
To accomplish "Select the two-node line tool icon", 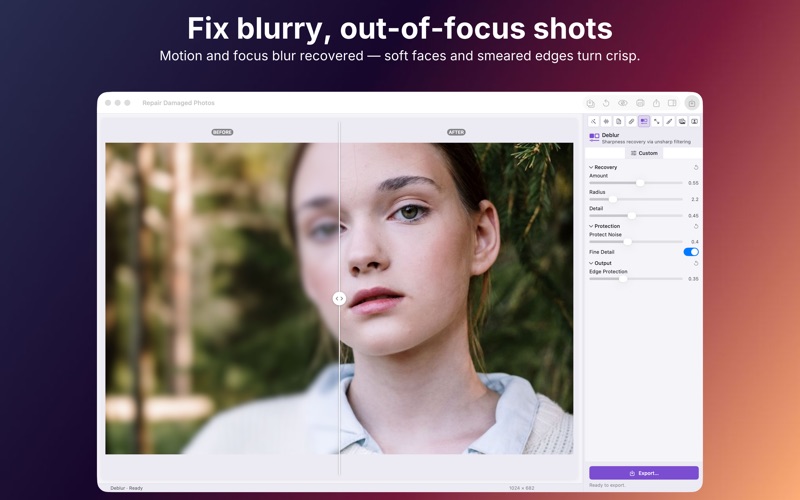I will [x=657, y=121].
